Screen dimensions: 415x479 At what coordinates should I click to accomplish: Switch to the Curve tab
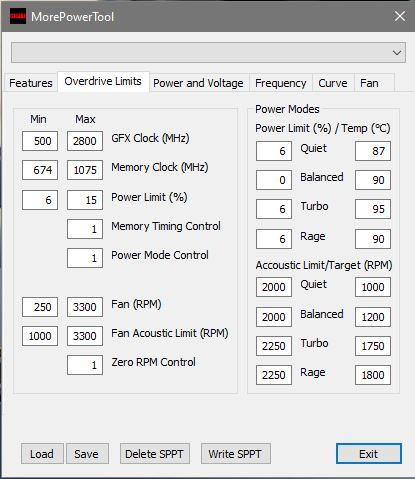[333, 83]
